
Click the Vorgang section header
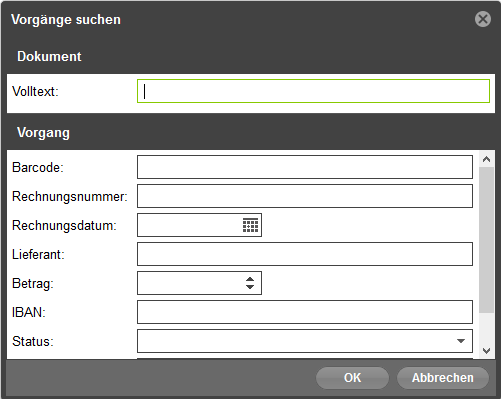tap(43, 133)
